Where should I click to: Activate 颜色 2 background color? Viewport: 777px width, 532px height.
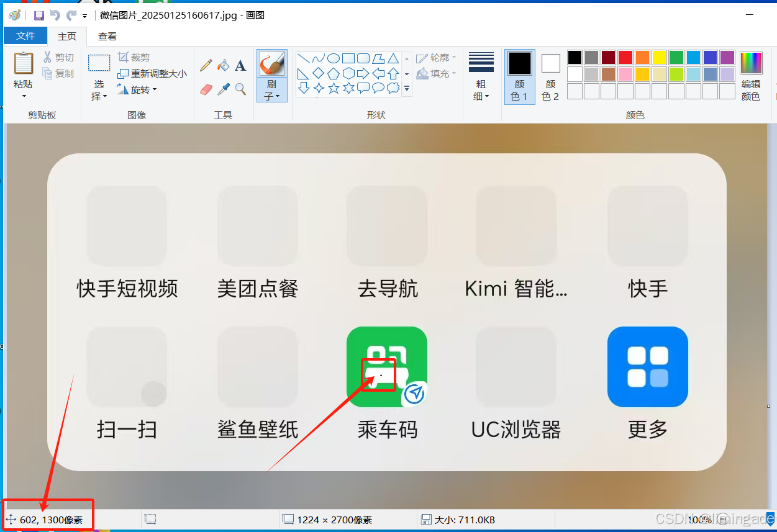pyautogui.click(x=550, y=76)
